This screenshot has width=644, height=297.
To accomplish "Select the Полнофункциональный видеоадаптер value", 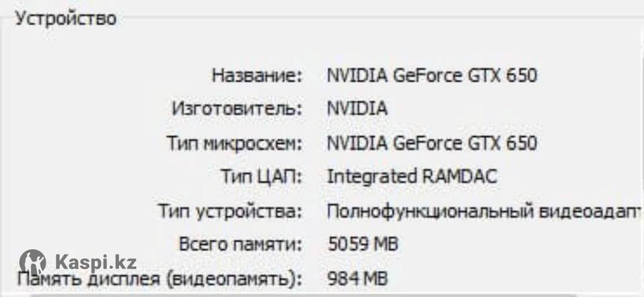I will pyautogui.click(x=484, y=211).
